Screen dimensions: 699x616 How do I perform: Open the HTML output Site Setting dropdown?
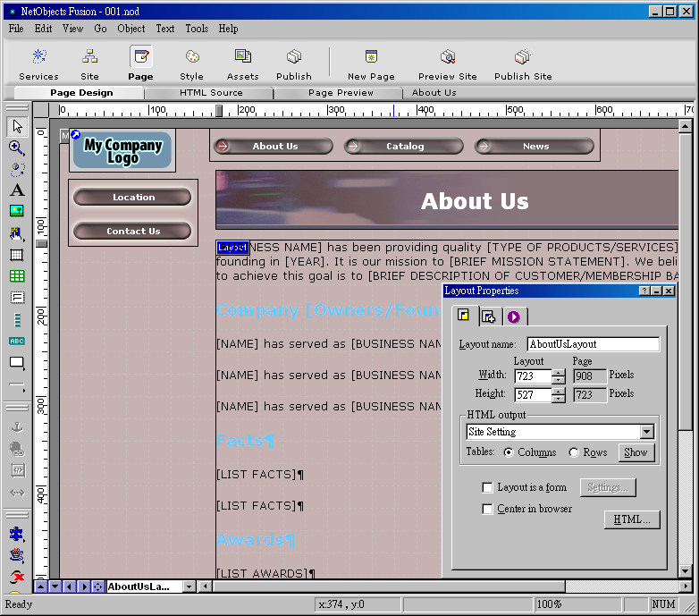[647, 432]
